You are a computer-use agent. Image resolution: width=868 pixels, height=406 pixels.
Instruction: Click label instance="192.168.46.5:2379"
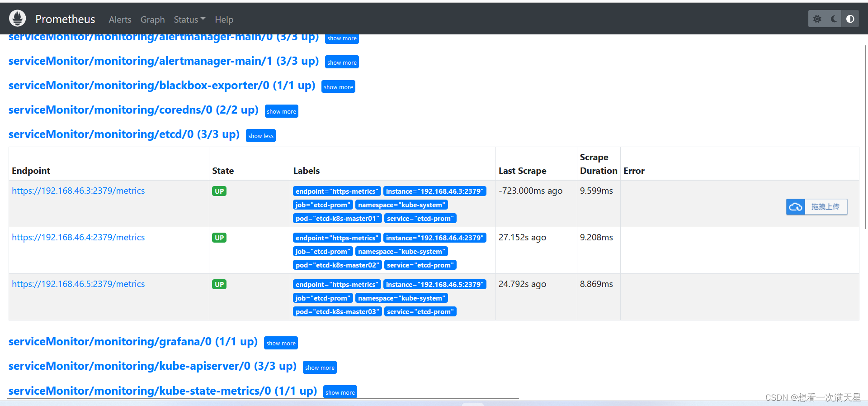click(435, 284)
